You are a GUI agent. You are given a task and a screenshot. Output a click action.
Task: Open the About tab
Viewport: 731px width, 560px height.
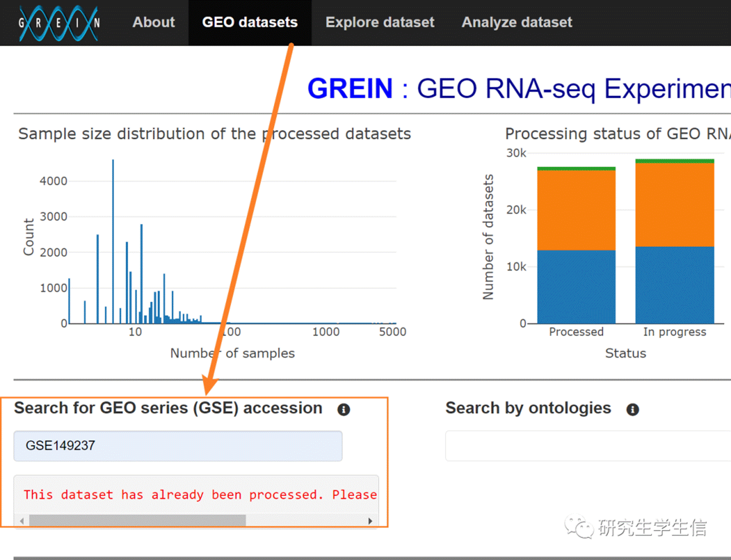click(x=153, y=22)
